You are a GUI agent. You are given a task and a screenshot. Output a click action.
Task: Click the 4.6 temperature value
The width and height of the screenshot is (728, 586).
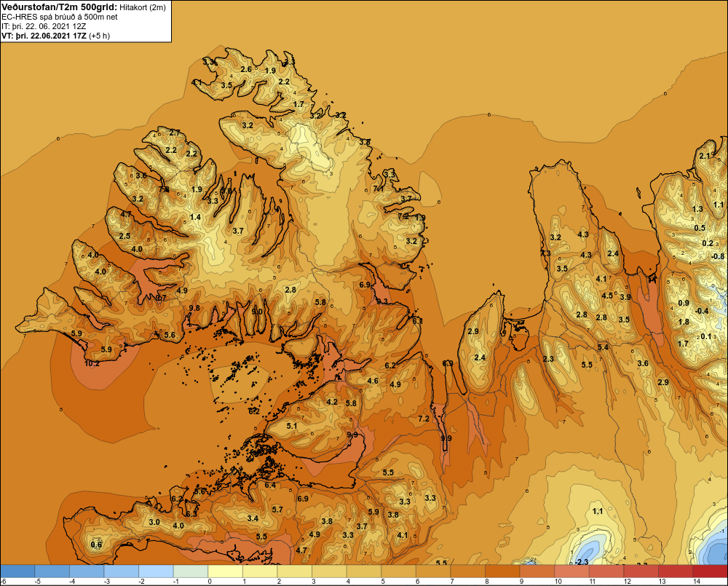[373, 381]
